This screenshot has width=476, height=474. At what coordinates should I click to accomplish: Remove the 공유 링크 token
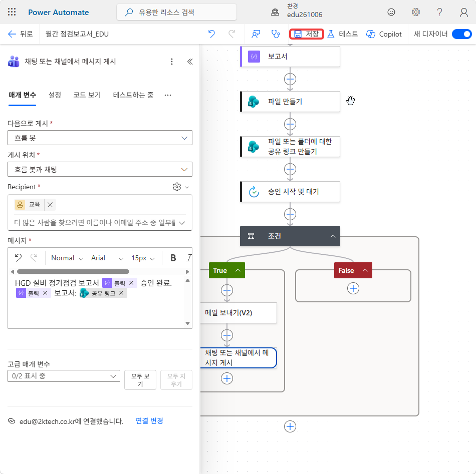[x=121, y=293]
